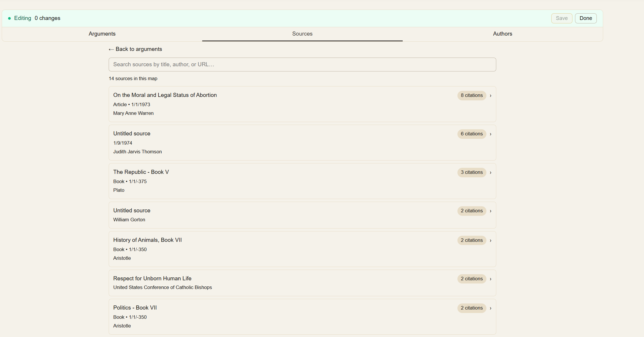Viewport: 644px width, 337px height.
Task: Click 2 citations badge on Politics - Book VII
Action: [471, 308]
